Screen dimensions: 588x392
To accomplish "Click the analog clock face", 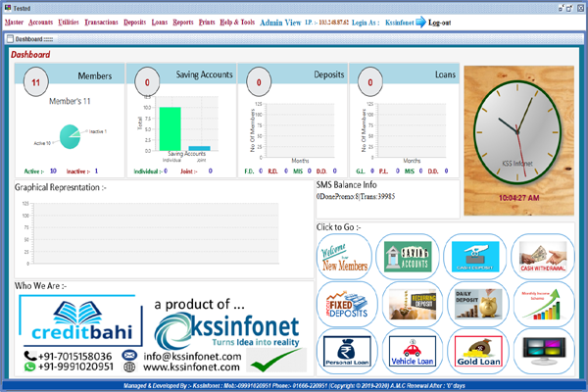I will coord(517,131).
